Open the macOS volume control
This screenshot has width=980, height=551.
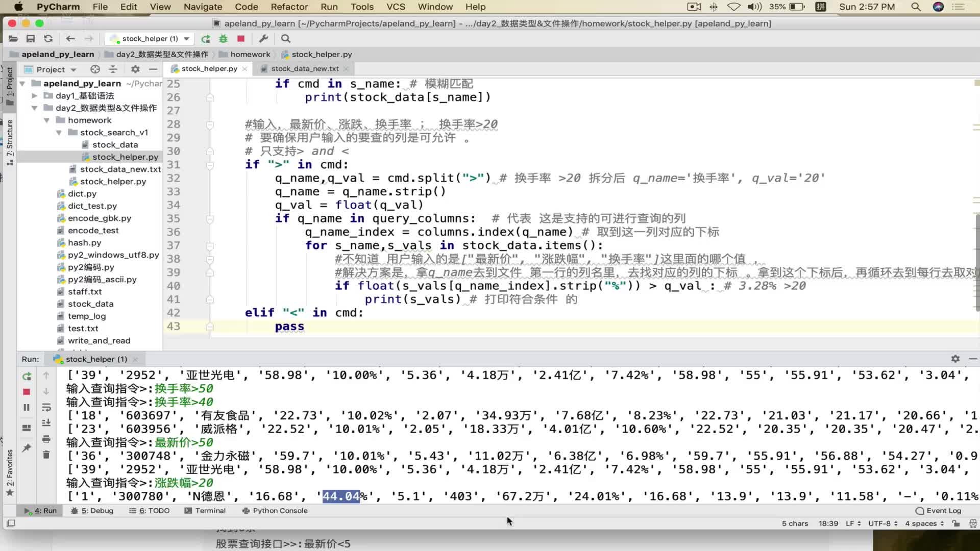pyautogui.click(x=754, y=7)
